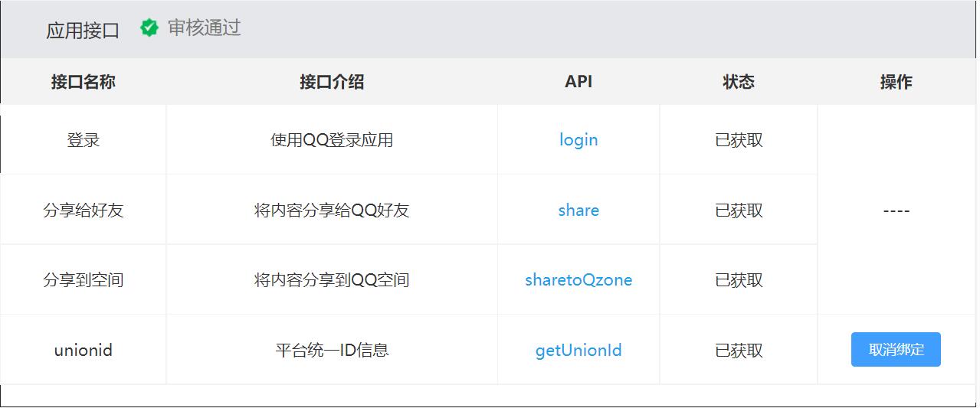Click the 状态 column header
The image size is (980, 408).
(x=739, y=82)
